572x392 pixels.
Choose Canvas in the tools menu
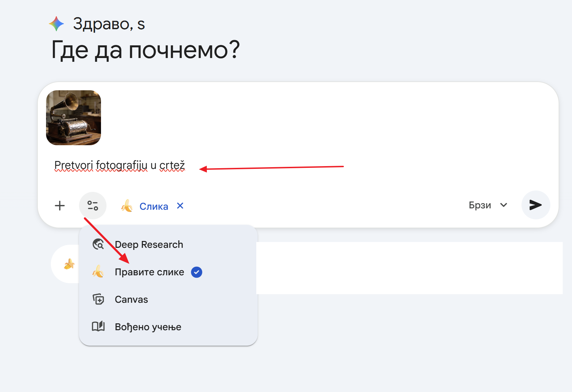point(131,300)
